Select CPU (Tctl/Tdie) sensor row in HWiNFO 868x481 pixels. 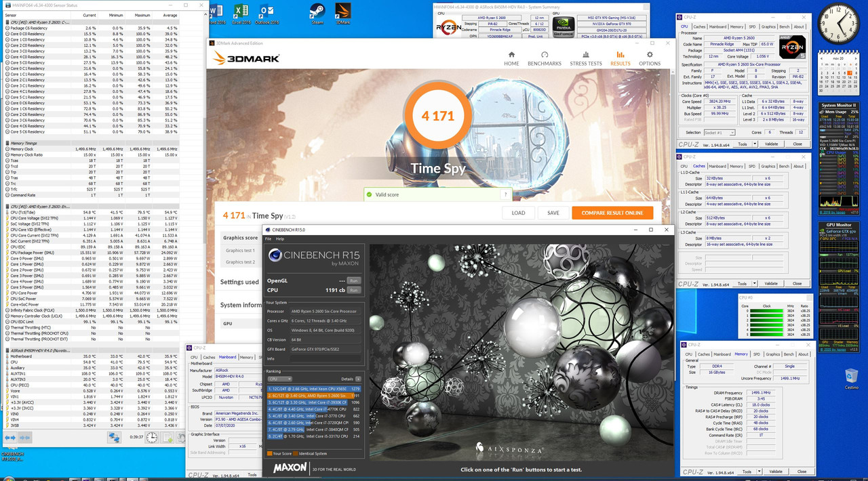[92, 212]
